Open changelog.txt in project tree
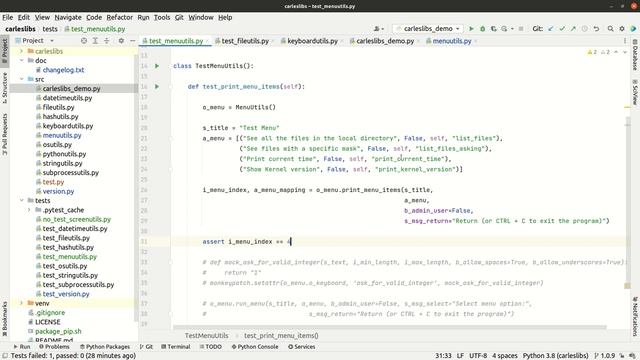The image size is (640, 360). 63,70
